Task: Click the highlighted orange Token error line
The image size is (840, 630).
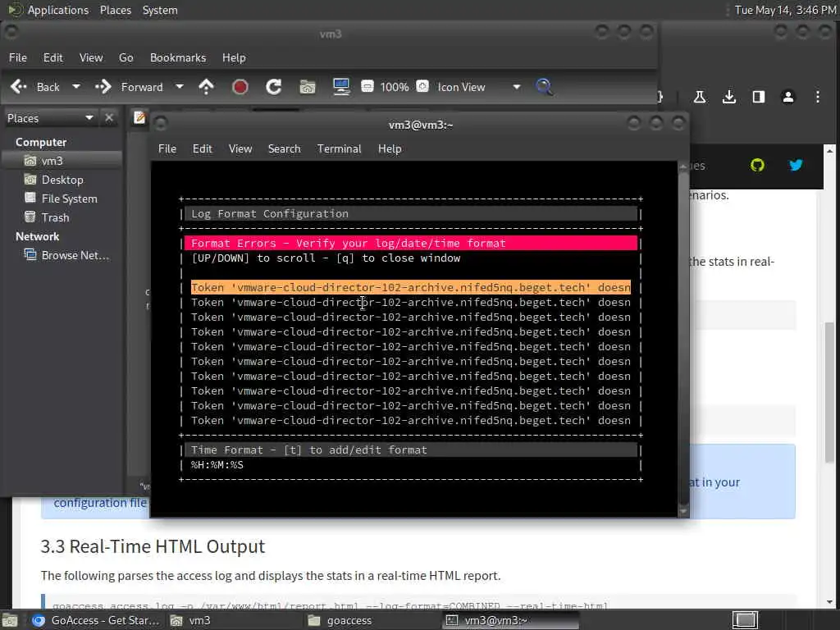Action: coord(411,288)
